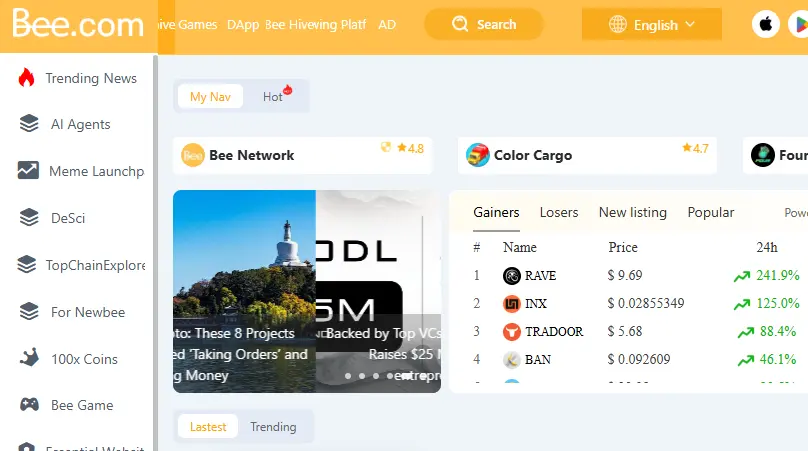808x451 pixels.
Task: Open the DApp menu item
Action: (243, 25)
